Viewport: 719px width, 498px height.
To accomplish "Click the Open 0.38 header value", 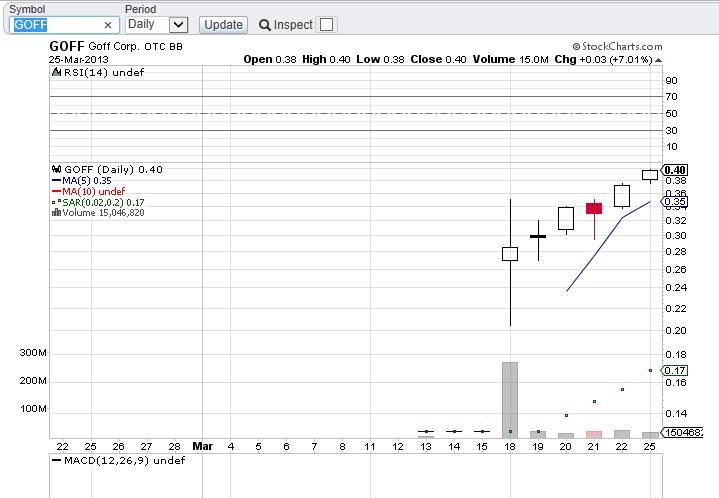I will coord(270,60).
